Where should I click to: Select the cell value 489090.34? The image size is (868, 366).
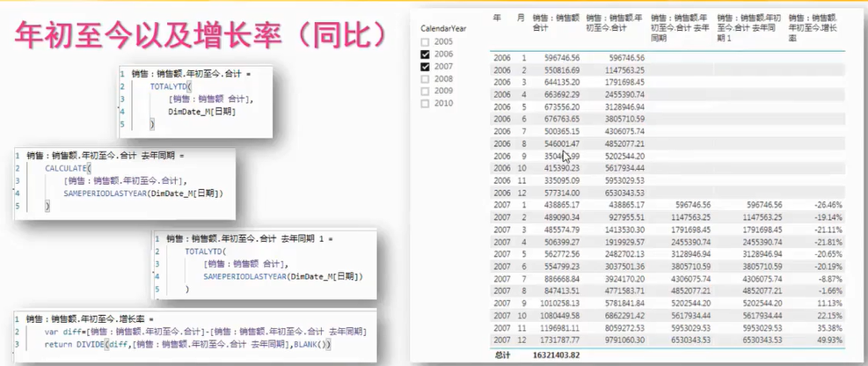point(561,217)
